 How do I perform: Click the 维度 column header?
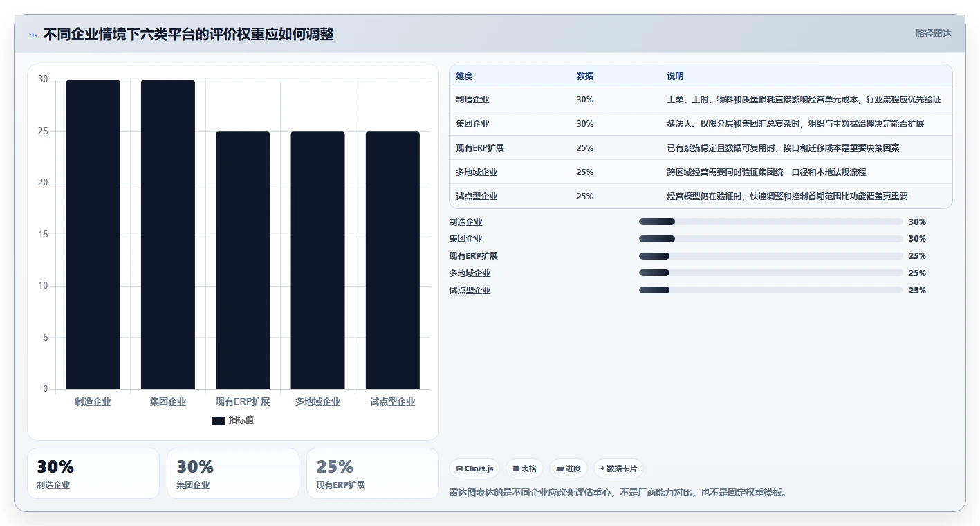(x=464, y=76)
